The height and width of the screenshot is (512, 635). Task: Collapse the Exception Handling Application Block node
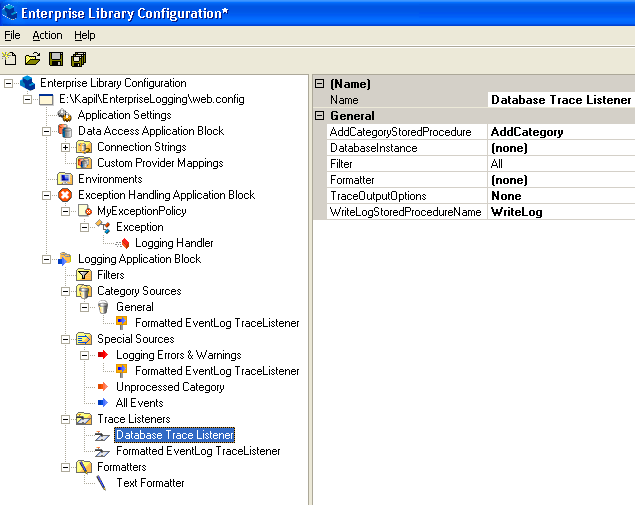[46, 195]
